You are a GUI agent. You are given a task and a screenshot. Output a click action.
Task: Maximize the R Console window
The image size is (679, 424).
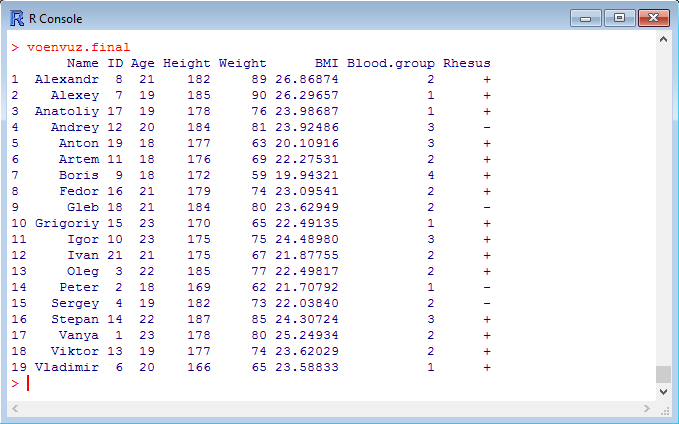point(619,18)
